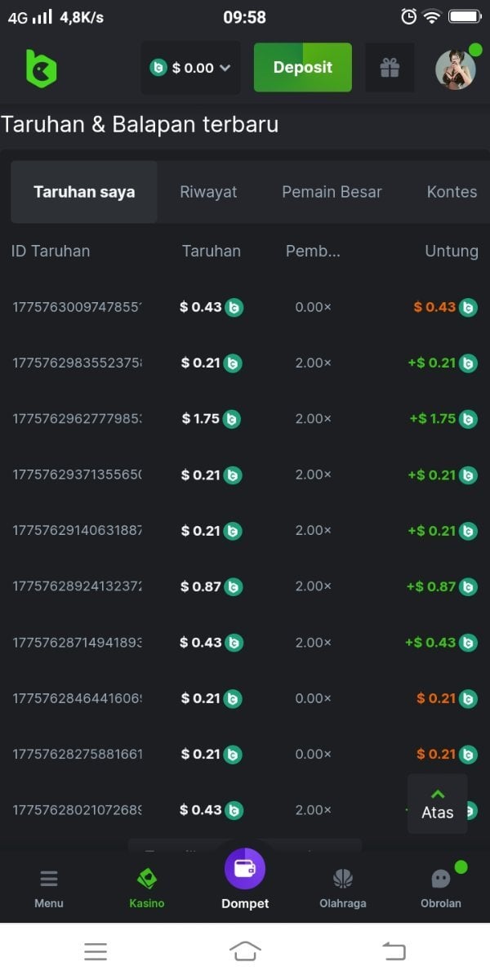The image size is (490, 980).
Task: Tap the green BC.Game logo
Action: click(41, 68)
